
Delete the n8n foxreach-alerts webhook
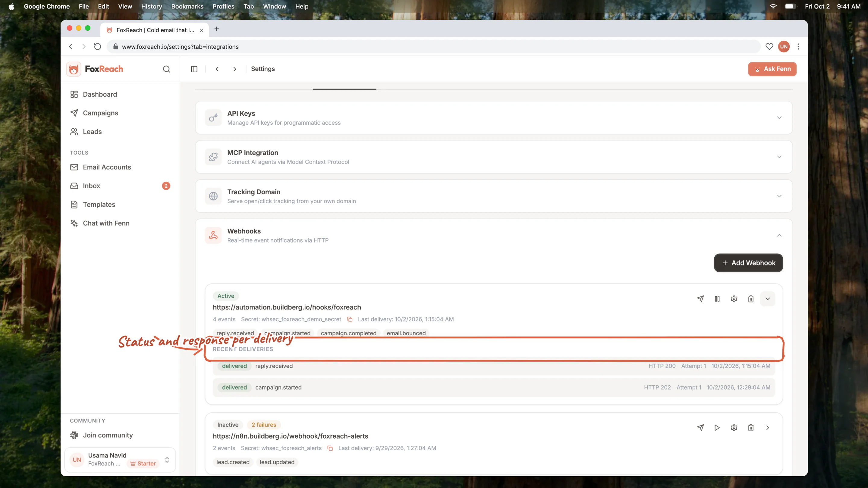click(751, 428)
